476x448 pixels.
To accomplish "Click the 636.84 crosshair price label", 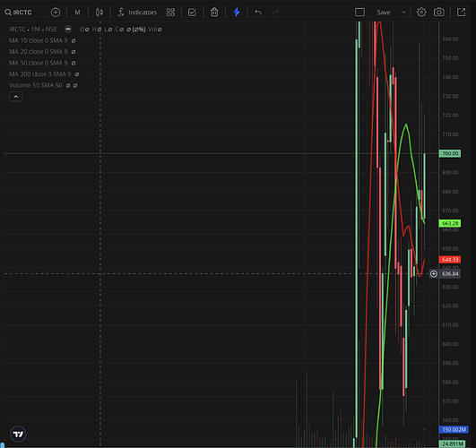I will (x=450, y=274).
